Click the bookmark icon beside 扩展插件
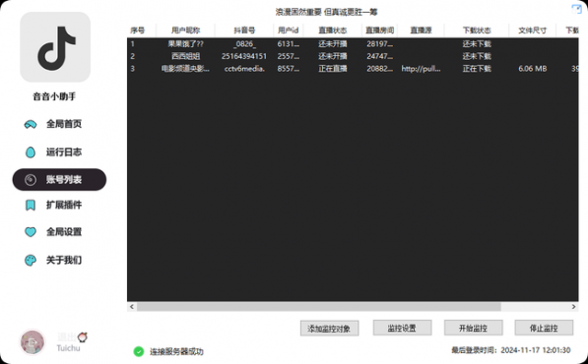The width and height of the screenshot is (588, 364). click(x=31, y=206)
